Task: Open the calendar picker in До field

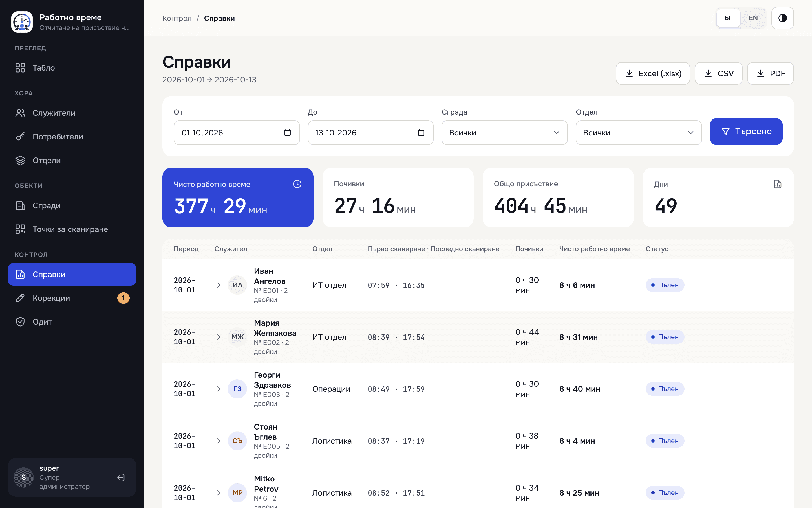Action: coord(421,132)
